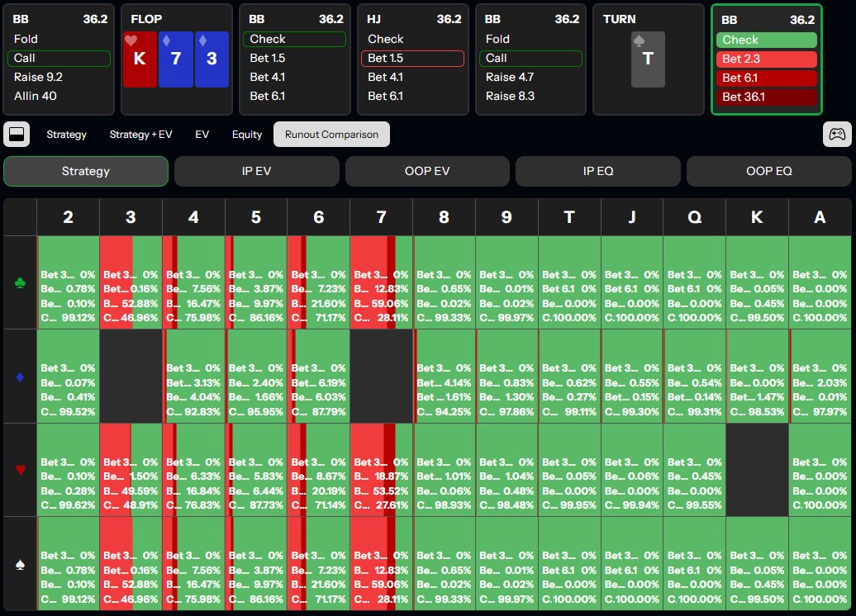This screenshot has width=856, height=616.
Task: Click the 3 of diamonds flop card
Action: tap(213, 58)
